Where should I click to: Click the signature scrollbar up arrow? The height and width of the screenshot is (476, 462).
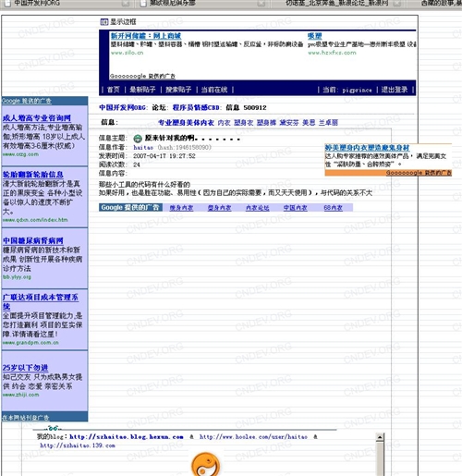380,437
